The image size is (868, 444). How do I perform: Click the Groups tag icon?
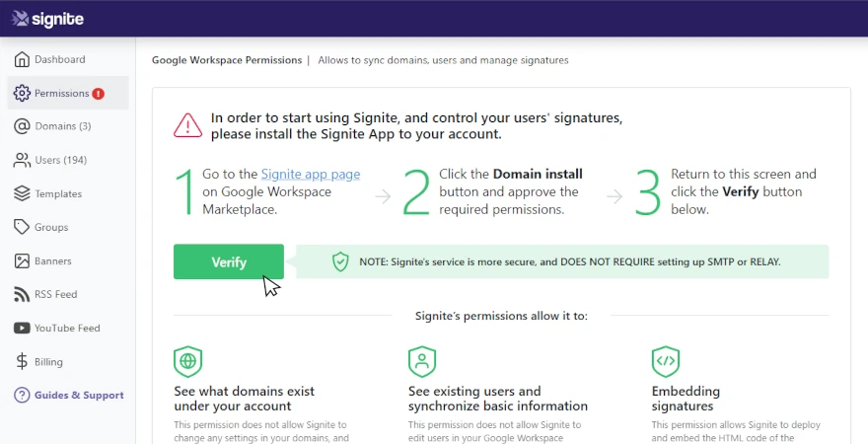22,227
